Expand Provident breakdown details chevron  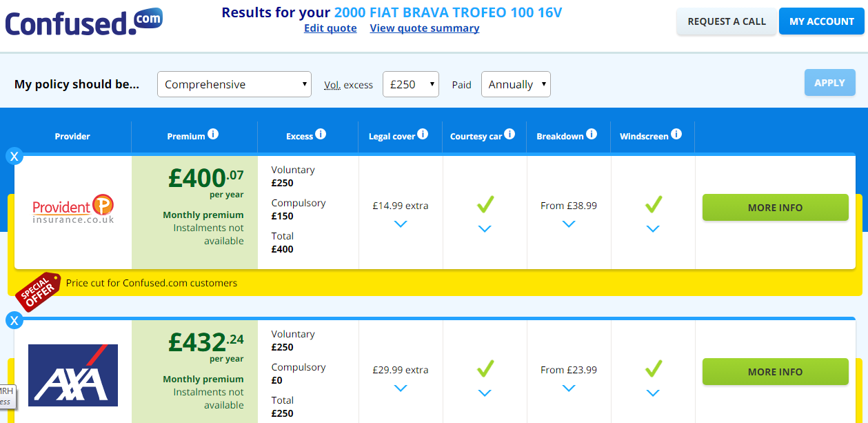coord(569,224)
